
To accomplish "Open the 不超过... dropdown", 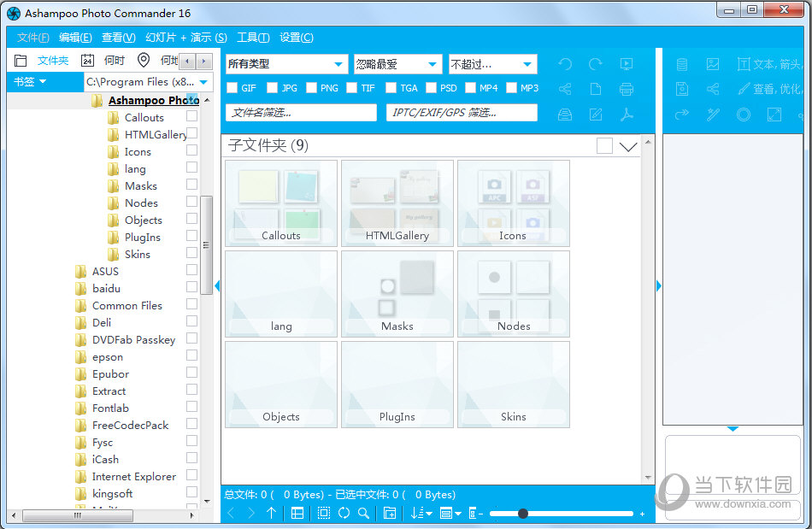I will point(492,64).
